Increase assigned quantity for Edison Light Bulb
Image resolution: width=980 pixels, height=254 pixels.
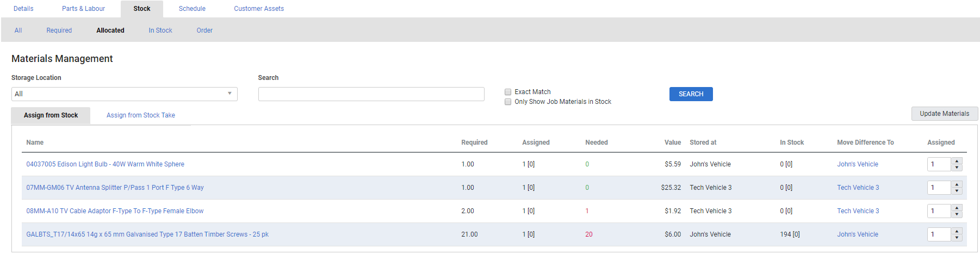coord(957,161)
